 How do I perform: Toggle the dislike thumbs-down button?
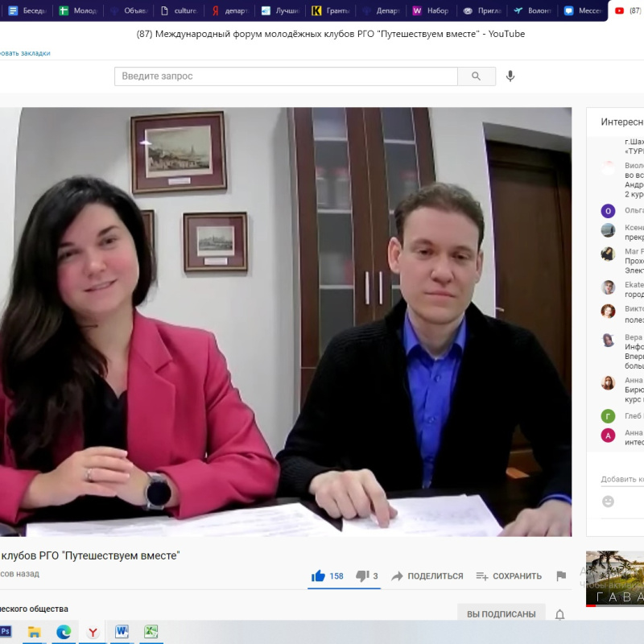(x=363, y=576)
